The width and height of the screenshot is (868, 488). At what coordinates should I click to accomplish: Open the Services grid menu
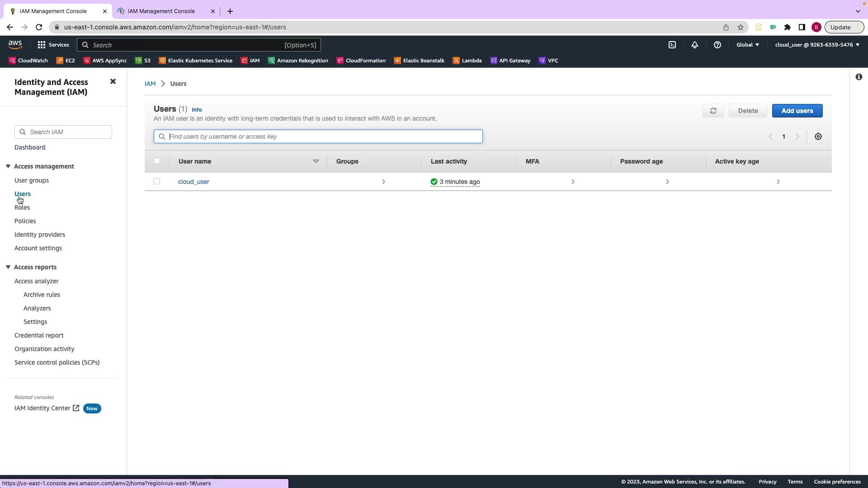pos(53,45)
